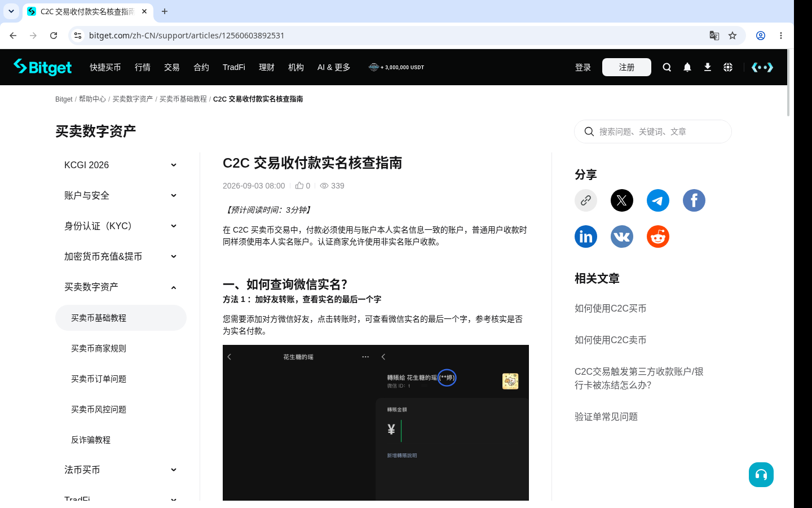The image size is (812, 508).
Task: Bookmark this page with star icon
Action: (732, 36)
